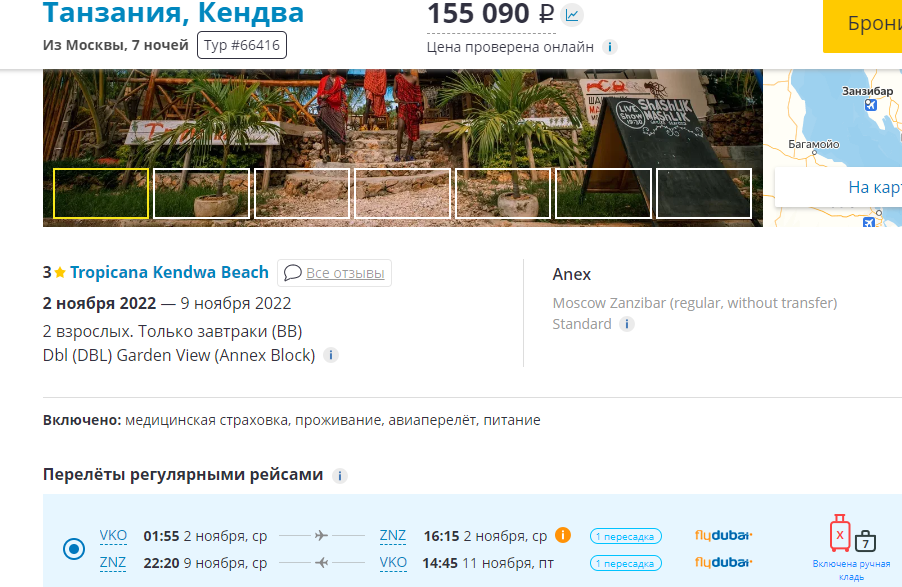Click the 'Anex' tour operator name

(572, 275)
